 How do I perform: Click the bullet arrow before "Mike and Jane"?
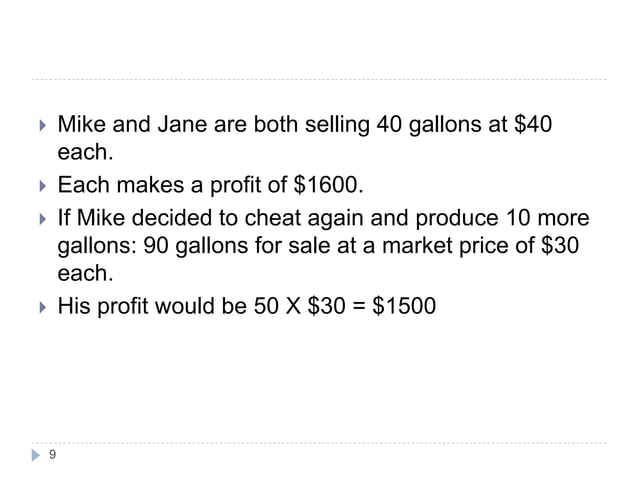[43, 125]
